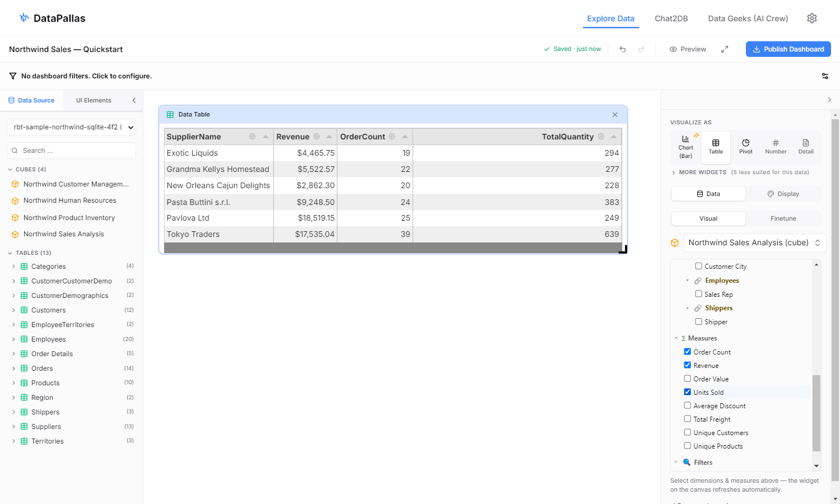Click the undo arrow icon
Image resolution: width=840 pixels, height=504 pixels.
pos(623,49)
